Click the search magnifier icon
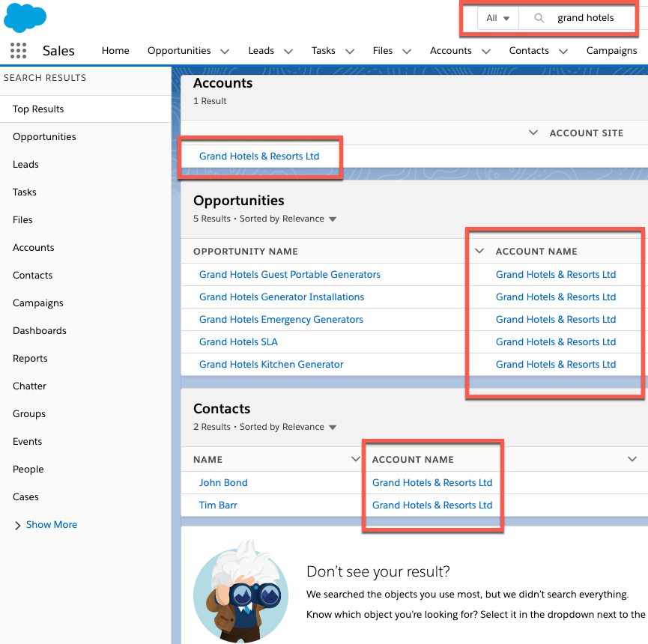This screenshot has height=644, width=648. (539, 18)
